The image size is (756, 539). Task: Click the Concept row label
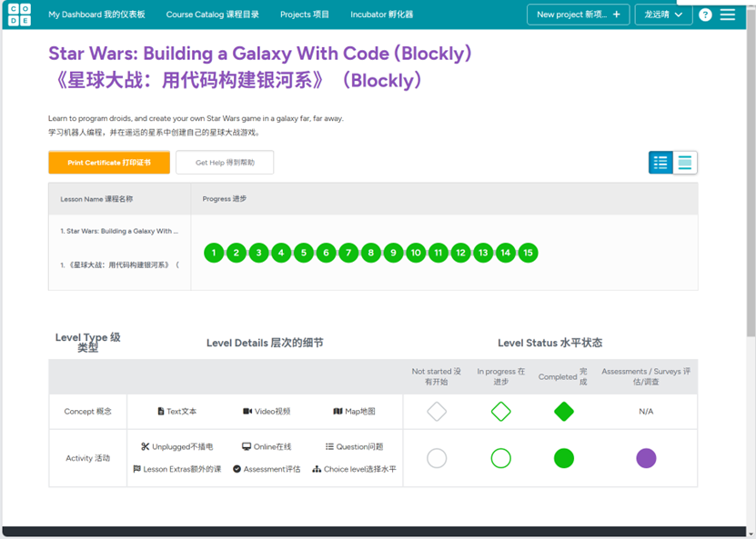click(87, 412)
